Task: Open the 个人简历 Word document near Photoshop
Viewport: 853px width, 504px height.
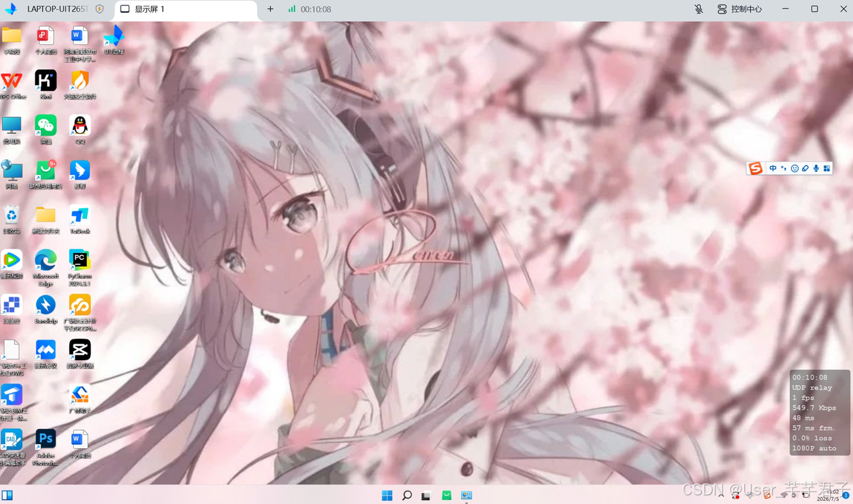Action: (x=80, y=444)
